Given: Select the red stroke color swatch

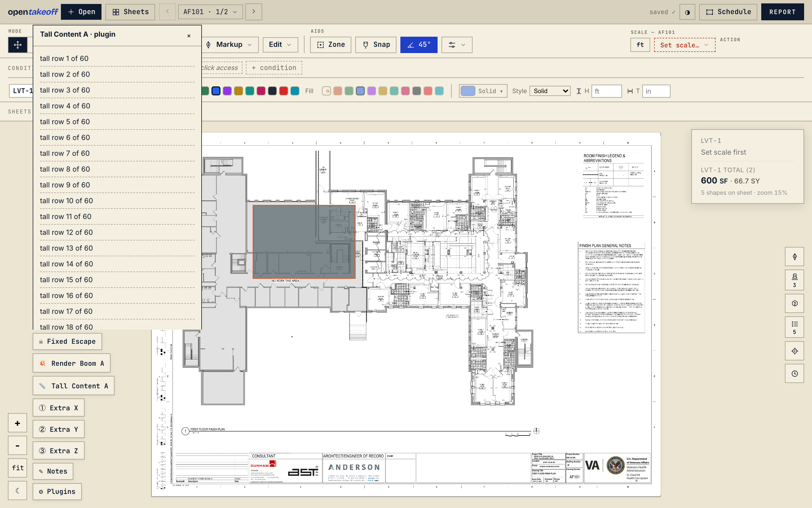Looking at the screenshot, I should (x=284, y=91).
